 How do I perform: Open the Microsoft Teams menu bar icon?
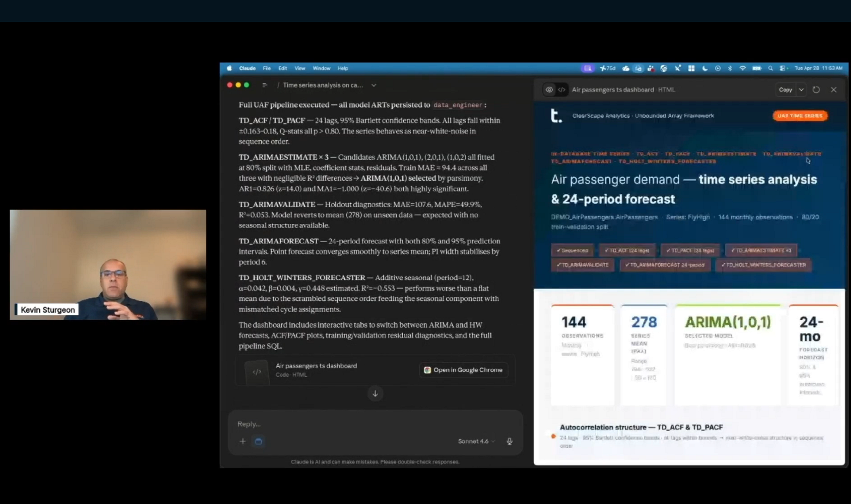pos(651,69)
